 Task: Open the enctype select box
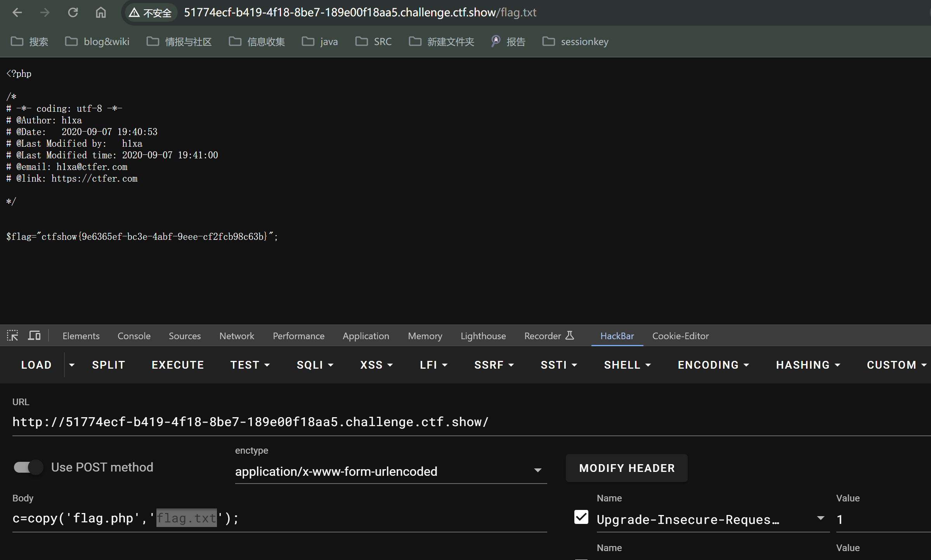click(391, 471)
